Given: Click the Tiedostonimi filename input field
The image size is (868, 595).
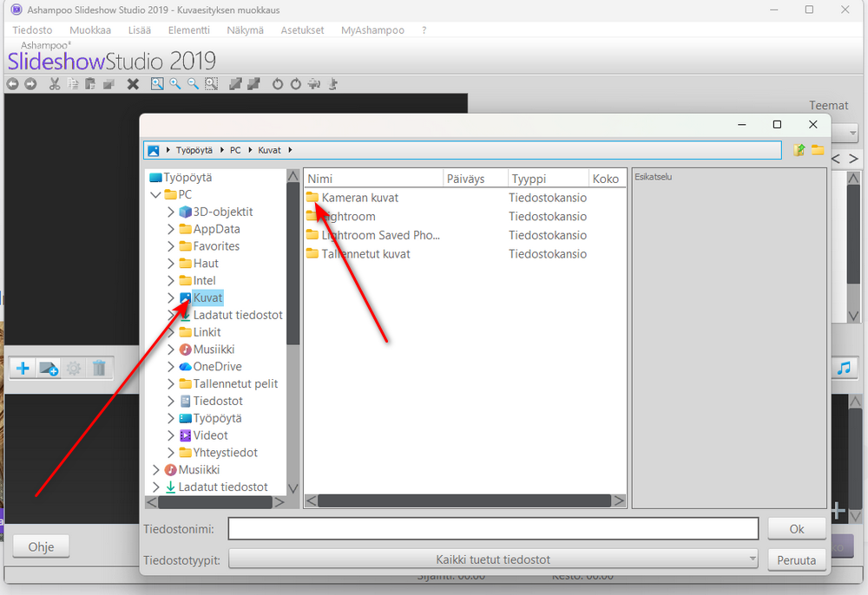Looking at the screenshot, I should (493, 528).
